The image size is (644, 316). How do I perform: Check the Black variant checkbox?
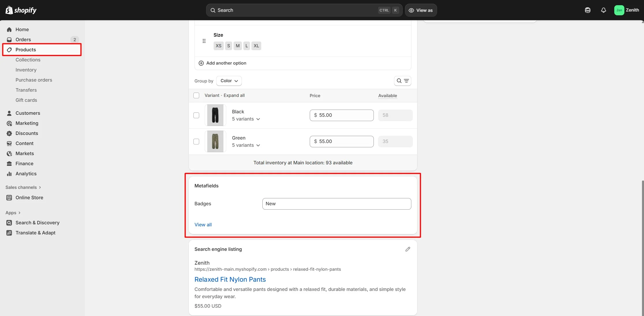[196, 115]
